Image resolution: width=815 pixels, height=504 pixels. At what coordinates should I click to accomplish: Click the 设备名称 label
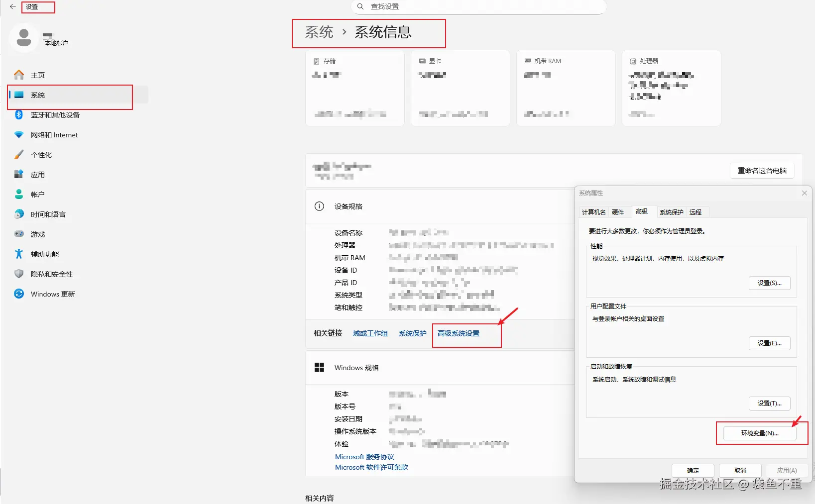(x=349, y=233)
